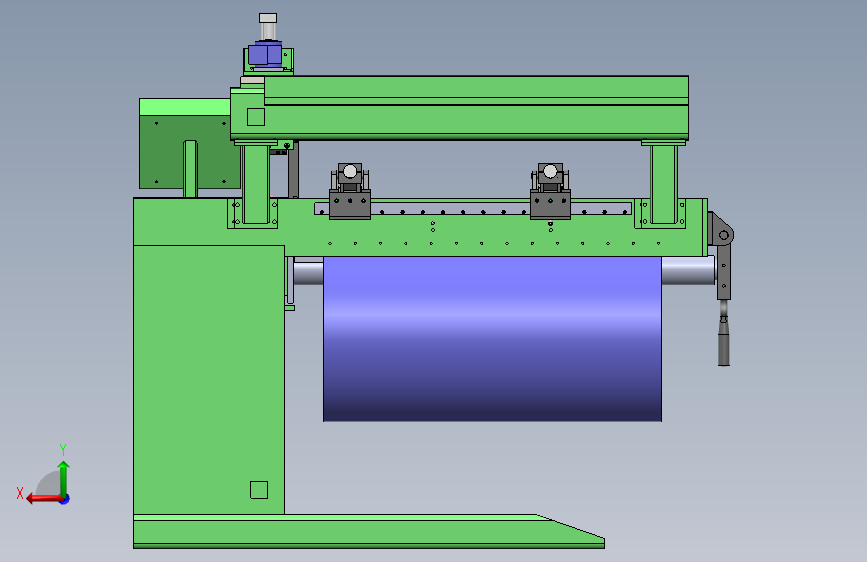Select the silver shaft stub right of roll
867x562 pixels.
(688, 270)
